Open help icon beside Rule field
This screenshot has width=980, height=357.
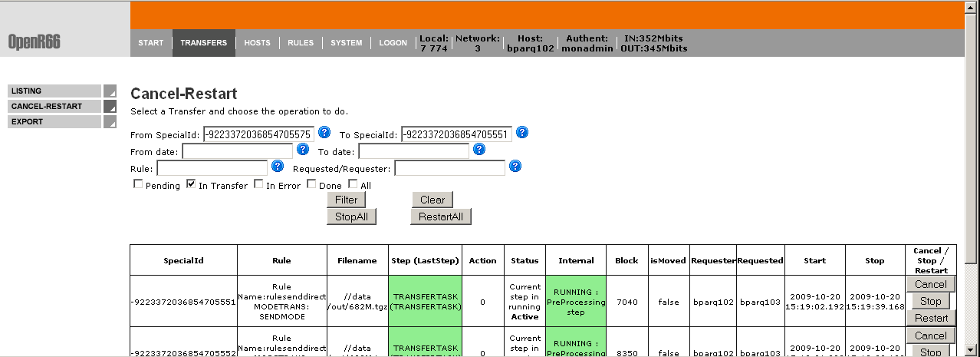click(278, 166)
